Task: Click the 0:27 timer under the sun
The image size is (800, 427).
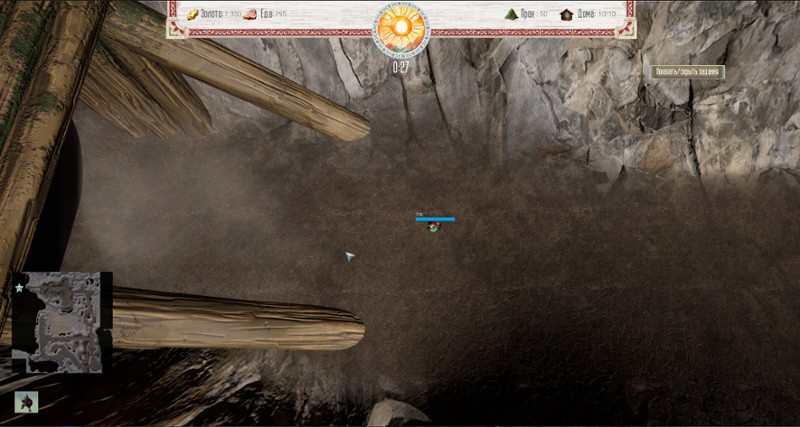Action: point(400,67)
